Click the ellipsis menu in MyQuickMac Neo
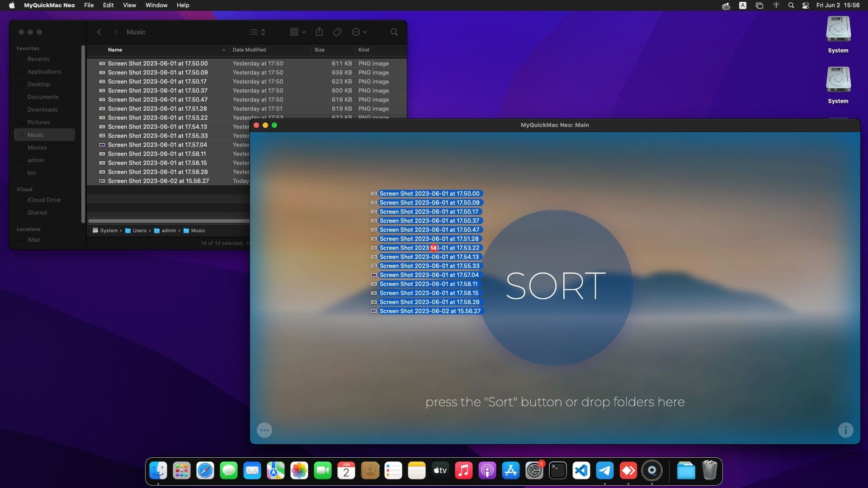The width and height of the screenshot is (868, 488). (264, 430)
